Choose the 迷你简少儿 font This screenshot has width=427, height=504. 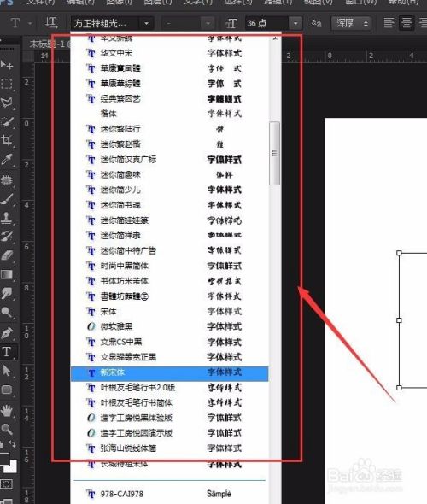click(x=169, y=190)
